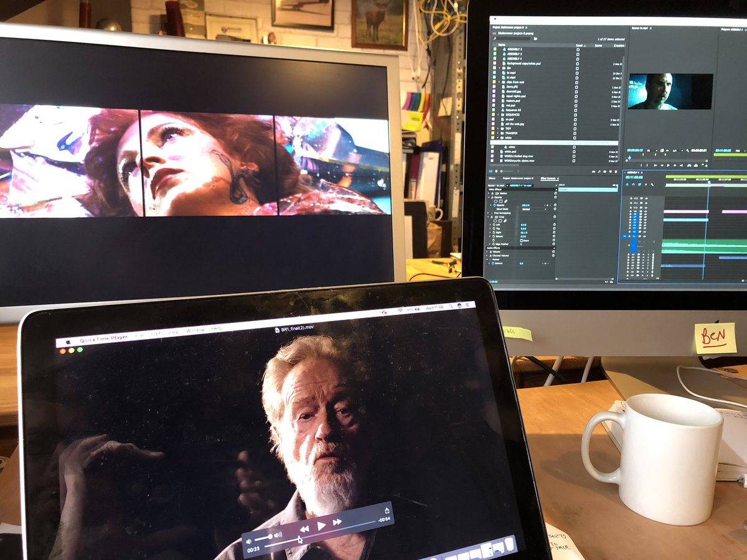The image size is (747, 560).
Task: Click the Wi-Fi icon in laptop menu bar
Action: pyautogui.click(x=400, y=310)
